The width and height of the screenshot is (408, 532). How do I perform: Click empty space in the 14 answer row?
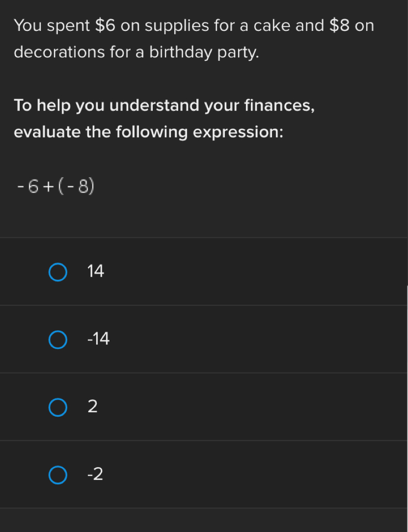click(x=245, y=271)
